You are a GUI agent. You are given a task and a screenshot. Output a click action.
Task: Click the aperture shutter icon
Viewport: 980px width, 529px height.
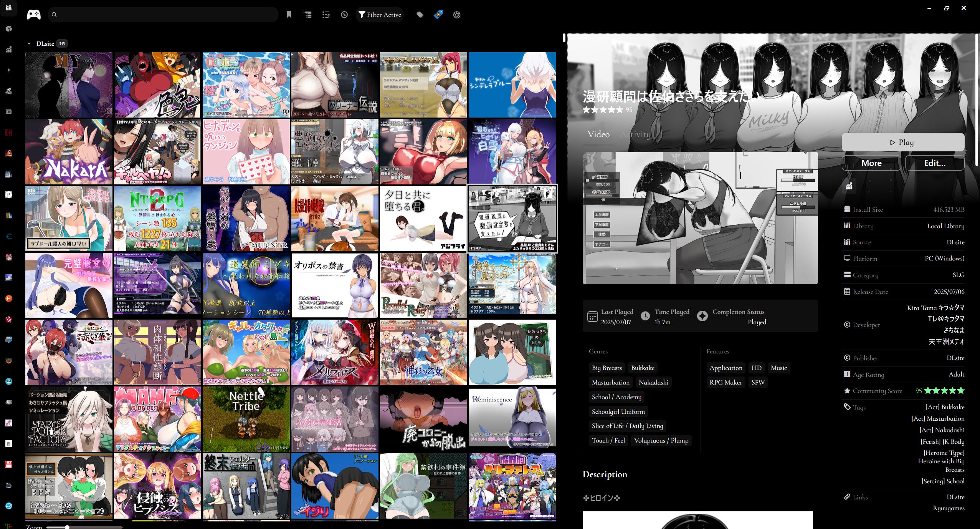click(x=456, y=15)
